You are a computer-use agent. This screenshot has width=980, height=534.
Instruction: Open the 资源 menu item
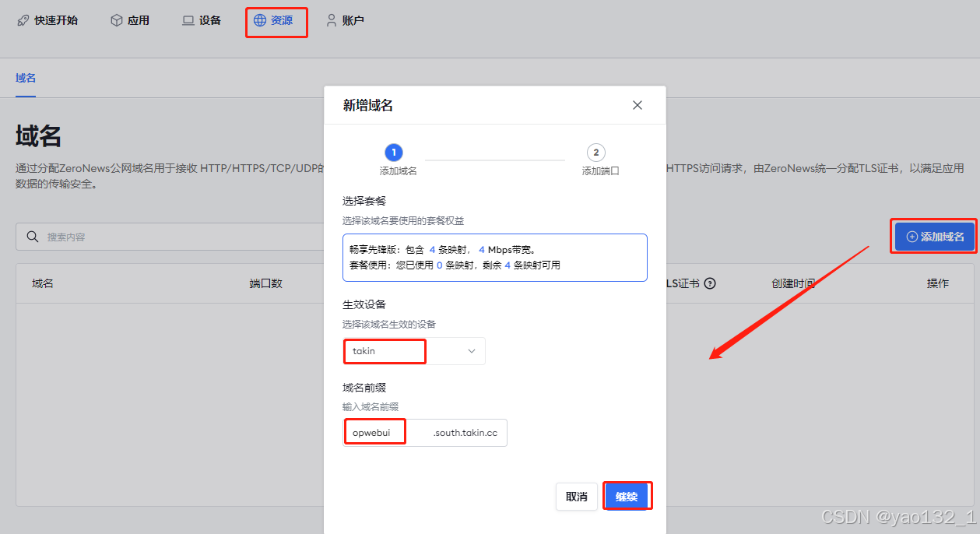(273, 20)
